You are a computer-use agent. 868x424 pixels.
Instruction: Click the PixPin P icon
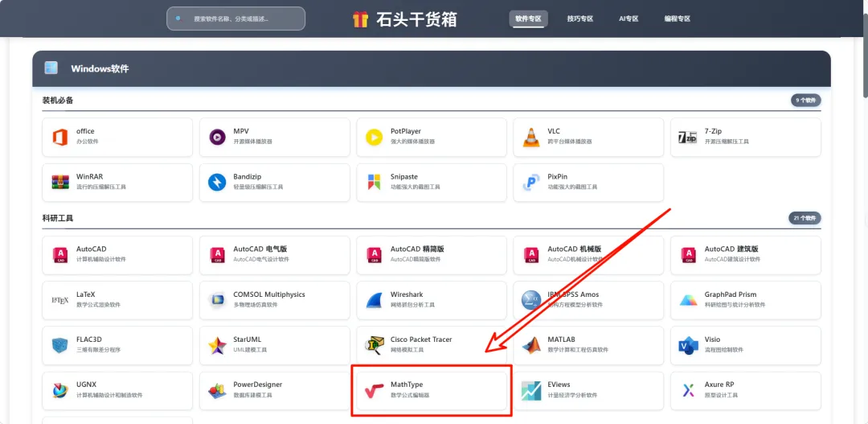click(x=531, y=183)
